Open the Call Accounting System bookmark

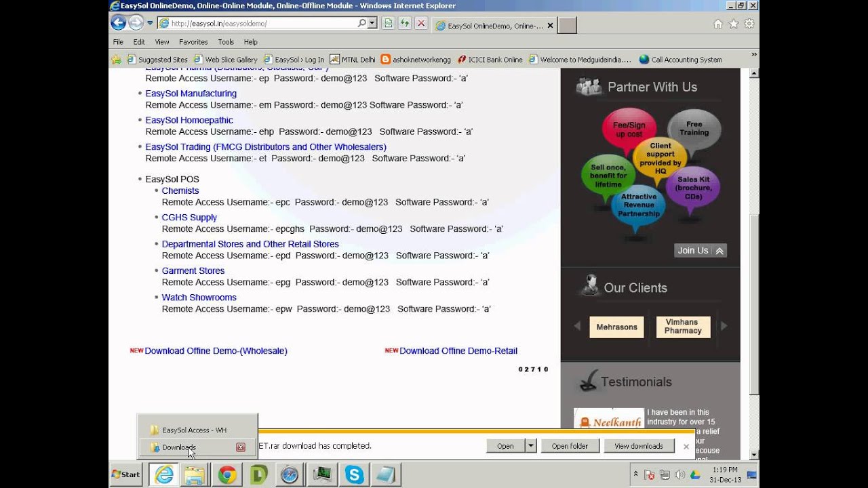[681, 60]
